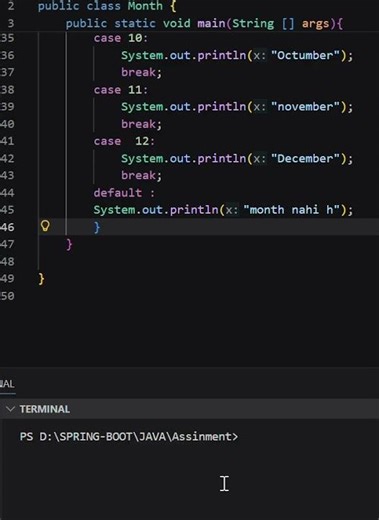Click the 'case 11:' line
The image size is (379, 520).
(120, 90)
